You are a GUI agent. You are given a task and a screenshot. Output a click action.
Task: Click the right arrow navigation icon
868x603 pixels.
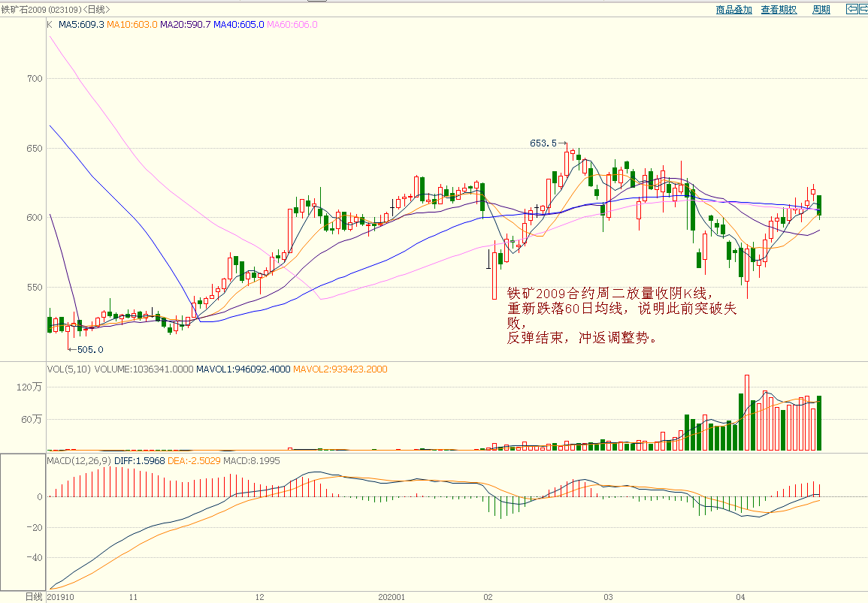point(863,9)
